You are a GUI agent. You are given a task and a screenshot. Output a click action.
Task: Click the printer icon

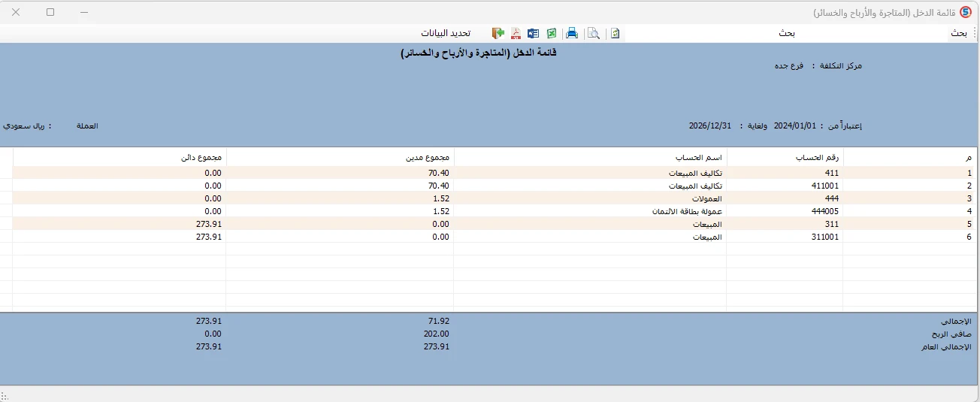point(572,33)
